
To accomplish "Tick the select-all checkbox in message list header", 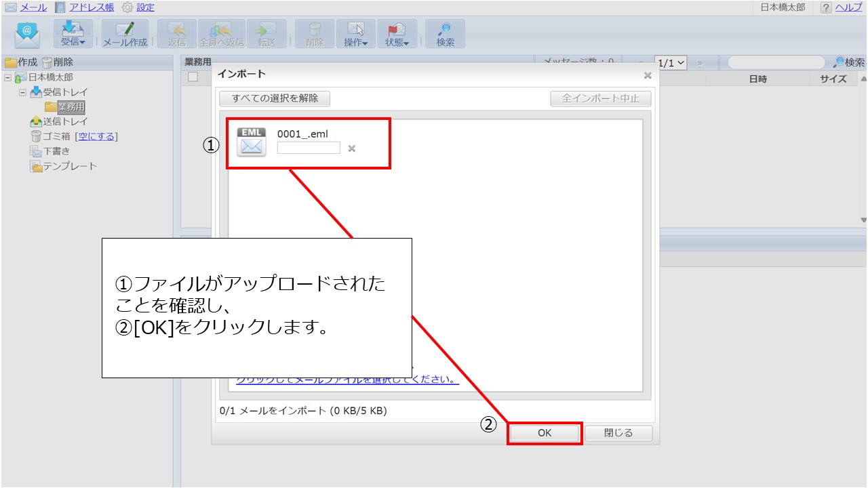I will click(193, 77).
